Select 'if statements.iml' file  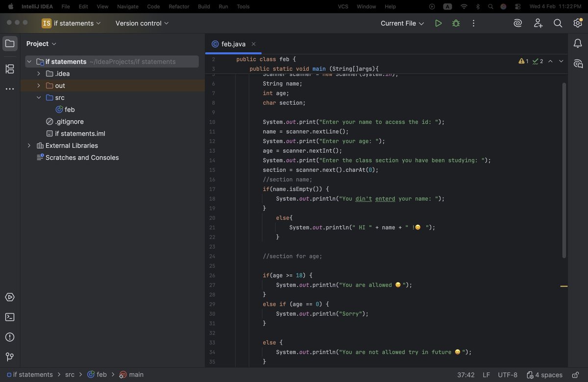pos(75,134)
